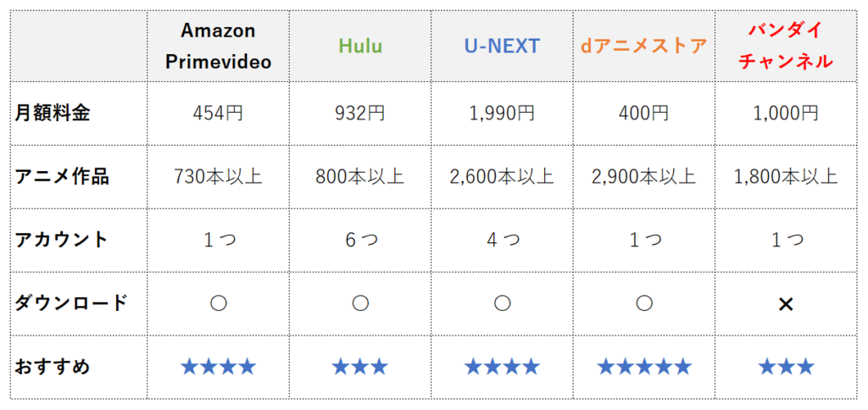
Task: Click the download circle under Amazon Primevideo
Action: pyautogui.click(x=218, y=303)
